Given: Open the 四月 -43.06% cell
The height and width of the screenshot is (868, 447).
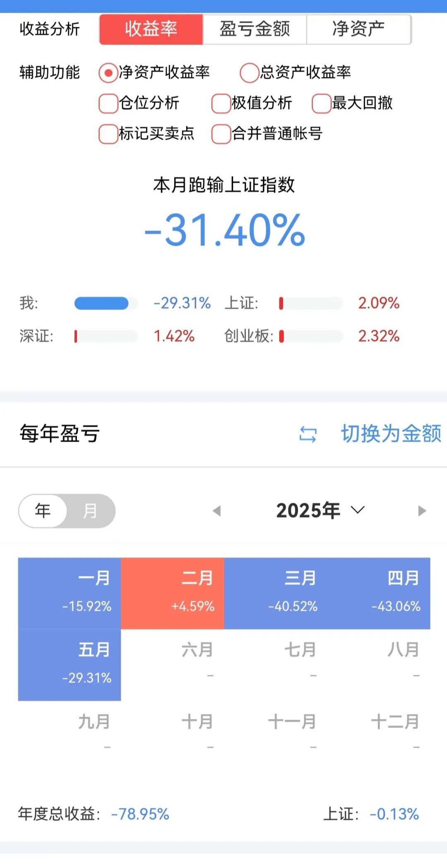Looking at the screenshot, I should 379,593.
